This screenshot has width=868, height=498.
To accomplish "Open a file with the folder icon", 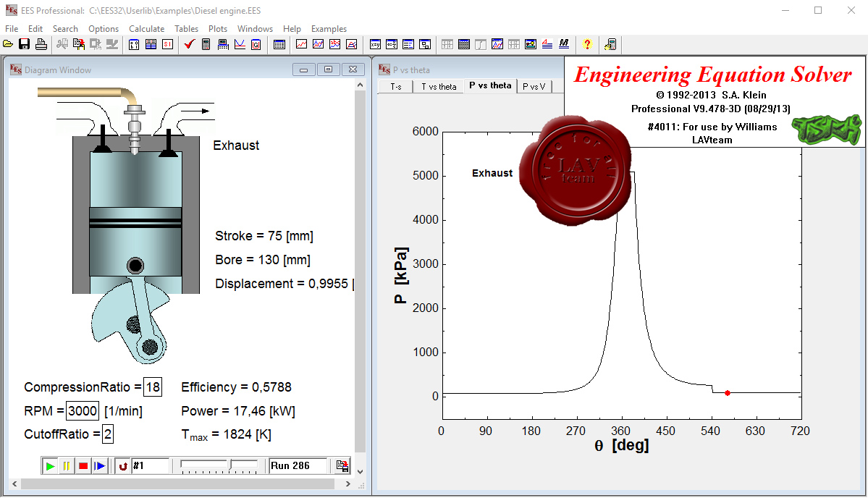I will 8,44.
